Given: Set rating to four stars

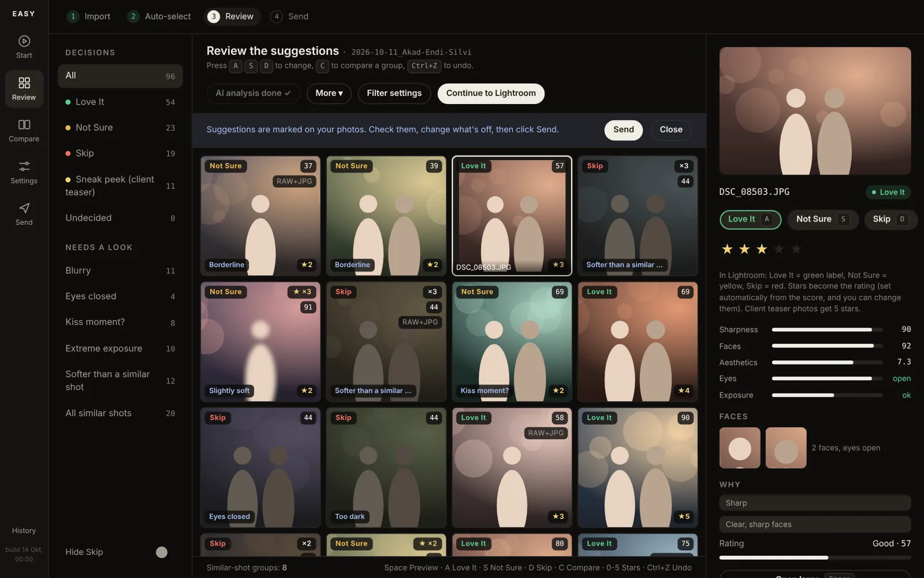Looking at the screenshot, I should coord(779,249).
